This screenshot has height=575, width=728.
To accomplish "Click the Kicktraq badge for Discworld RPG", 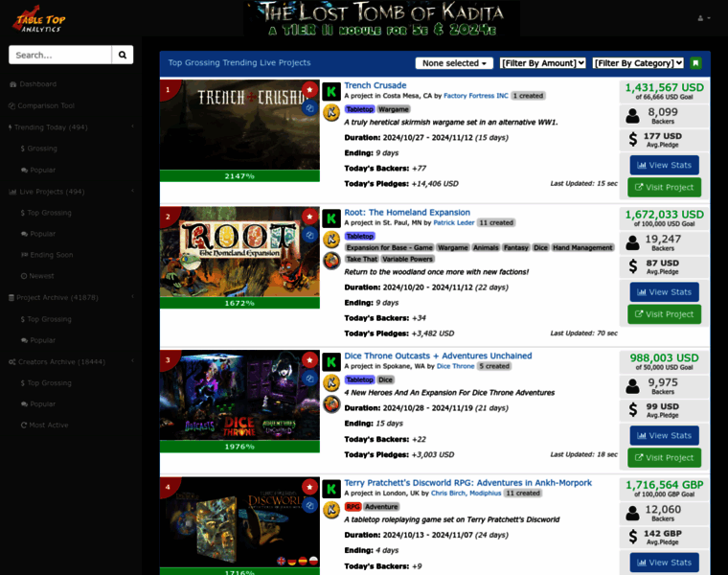I will click(x=331, y=510).
